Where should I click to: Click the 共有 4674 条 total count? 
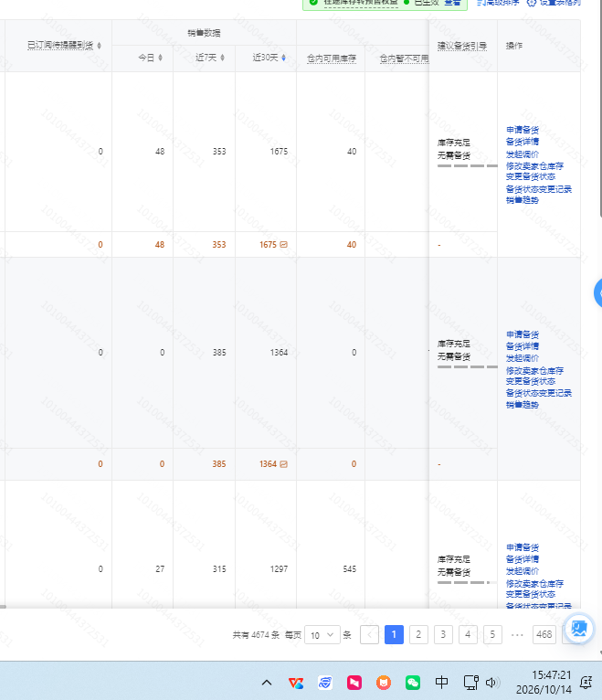pos(256,635)
